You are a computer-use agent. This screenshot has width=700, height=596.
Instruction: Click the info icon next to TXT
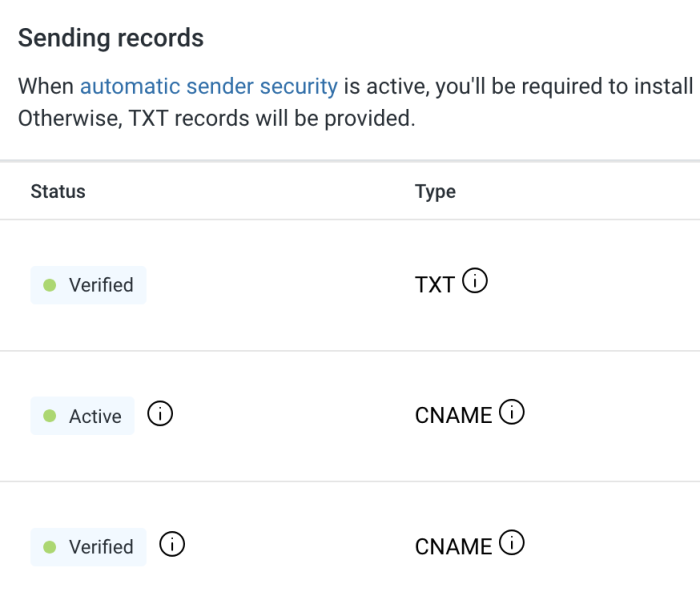pos(477,283)
